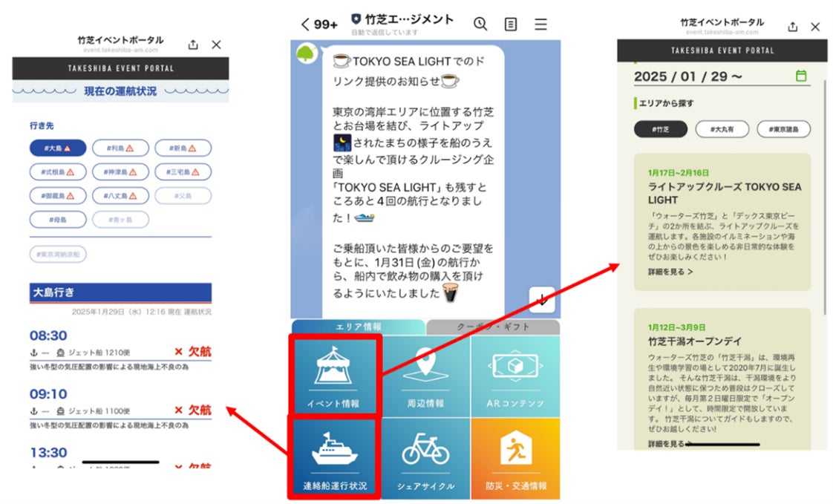Viewport: 833px width, 504px height.
Task: Open the イベント情報 tent icon tile
Action: [x=335, y=376]
